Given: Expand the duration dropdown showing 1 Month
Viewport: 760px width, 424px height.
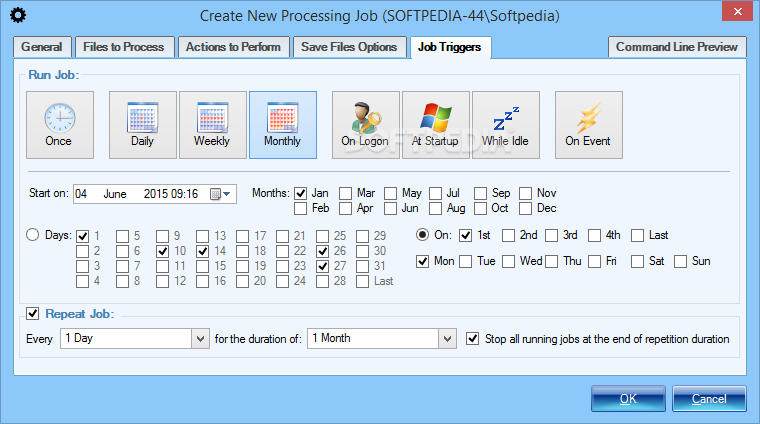Looking at the screenshot, I should point(447,338).
